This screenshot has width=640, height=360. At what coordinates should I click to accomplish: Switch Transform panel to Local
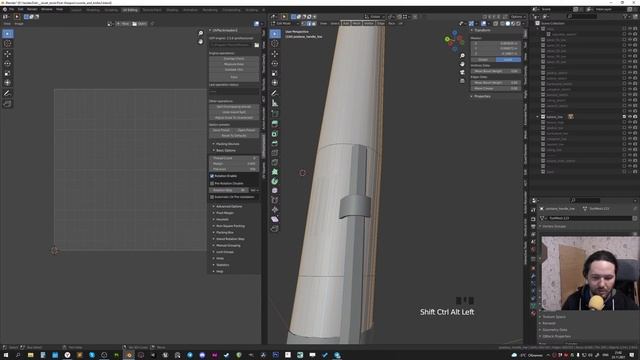point(508,60)
